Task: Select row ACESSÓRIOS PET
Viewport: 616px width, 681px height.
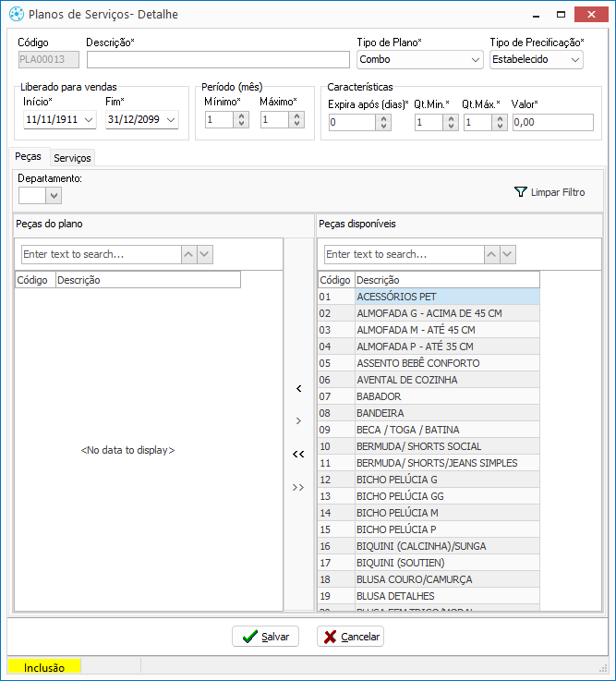Action: 429,297
